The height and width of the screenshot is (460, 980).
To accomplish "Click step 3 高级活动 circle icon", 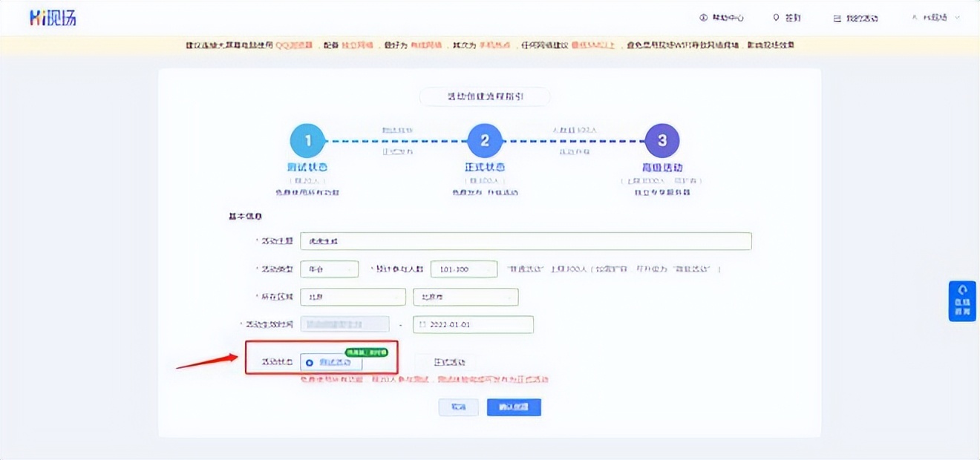I will click(661, 139).
